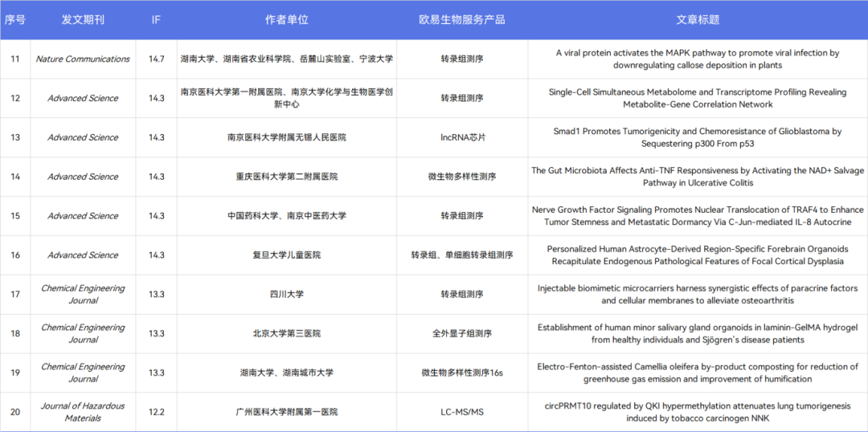Viewport: 868px width, 432px height.
Task: Select the row number 13 cell
Action: click(x=15, y=138)
